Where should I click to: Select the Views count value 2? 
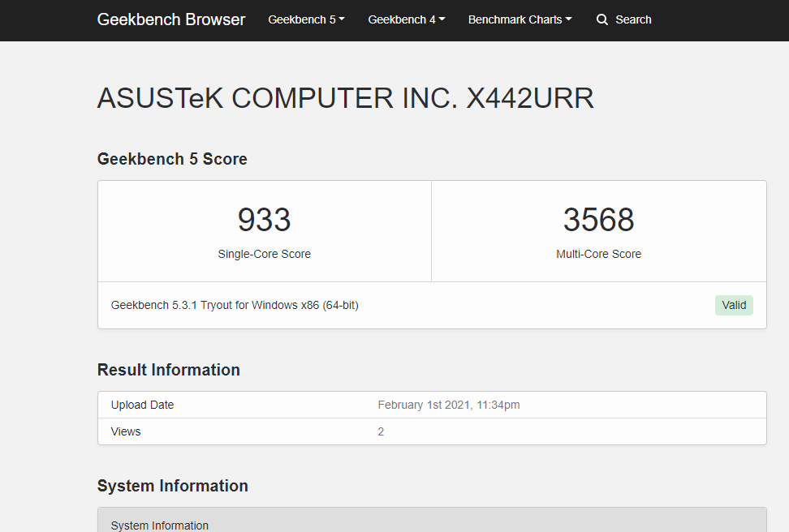pyautogui.click(x=381, y=431)
